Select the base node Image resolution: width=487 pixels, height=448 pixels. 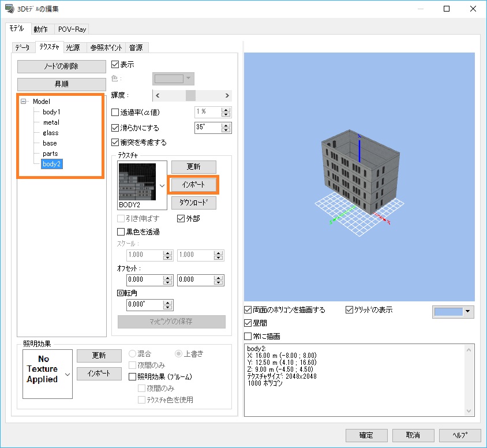click(x=50, y=143)
